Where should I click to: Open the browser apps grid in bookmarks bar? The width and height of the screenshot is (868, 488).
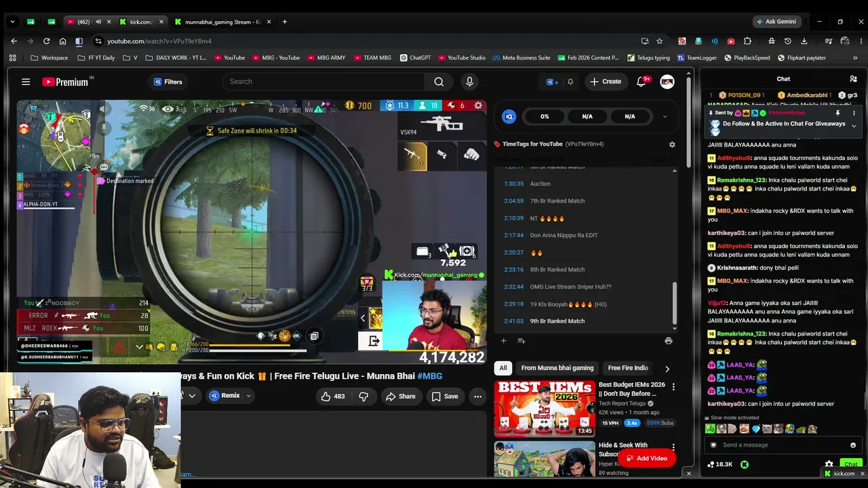12,58
